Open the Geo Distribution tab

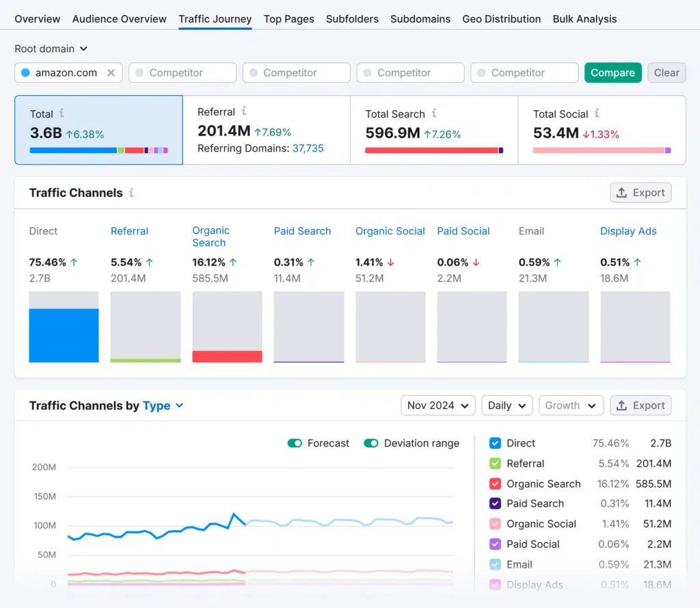[501, 19]
